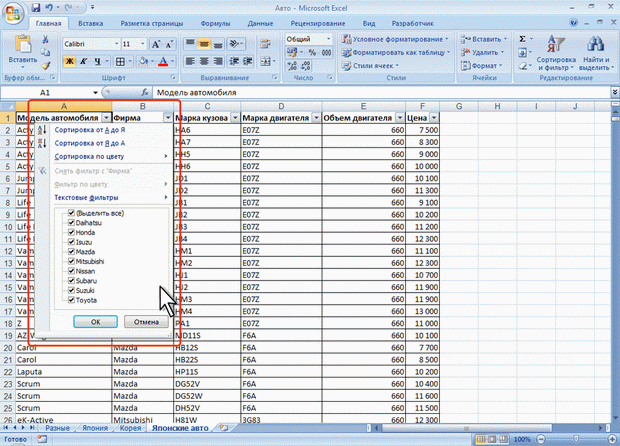Open the Вставка ribbon tab
The width and height of the screenshot is (620, 446).
[x=91, y=23]
